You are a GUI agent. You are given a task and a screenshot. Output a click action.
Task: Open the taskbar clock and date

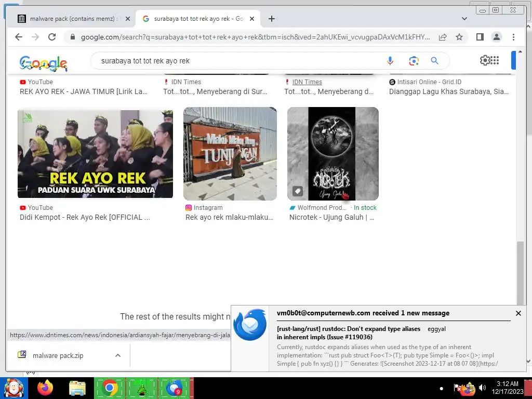click(x=508, y=388)
